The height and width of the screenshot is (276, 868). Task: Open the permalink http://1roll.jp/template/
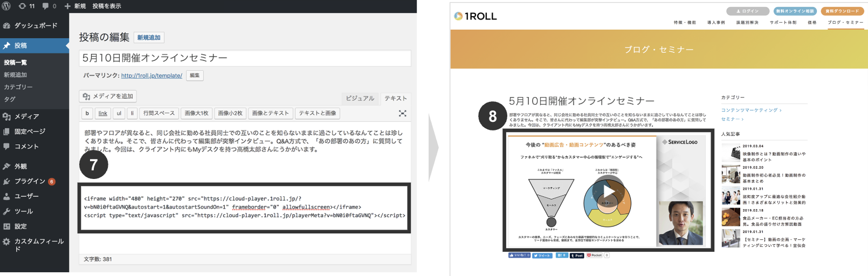coord(151,76)
